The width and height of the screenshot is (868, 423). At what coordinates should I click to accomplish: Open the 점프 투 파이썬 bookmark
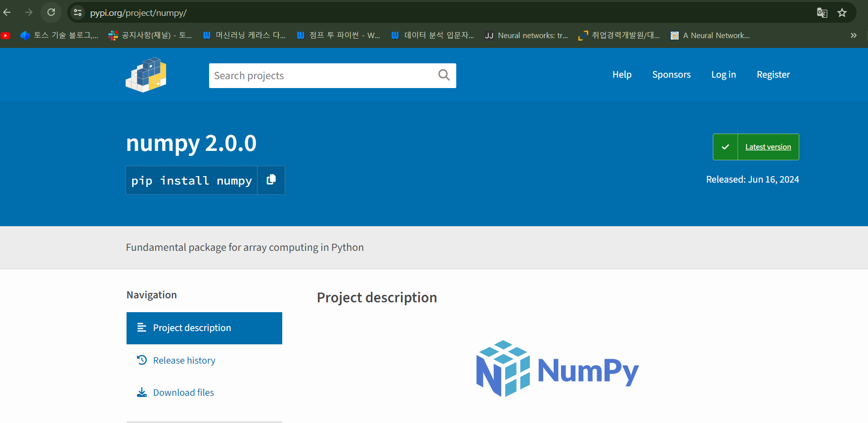tap(339, 36)
